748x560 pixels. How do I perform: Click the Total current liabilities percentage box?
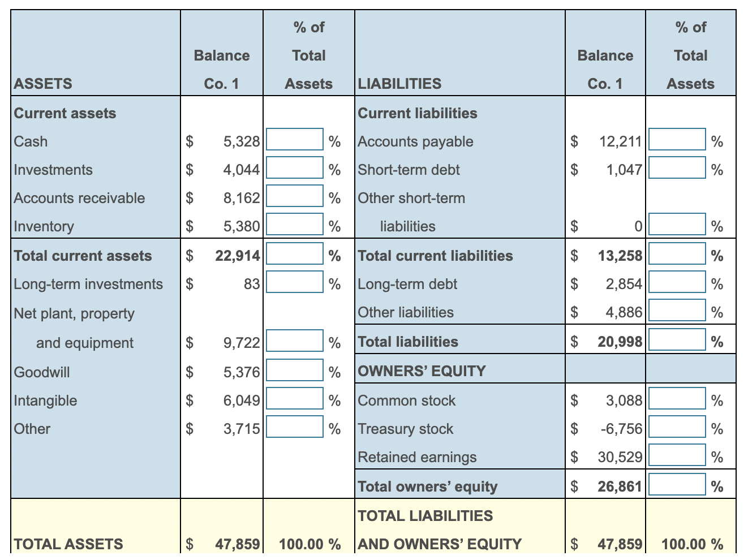click(677, 253)
